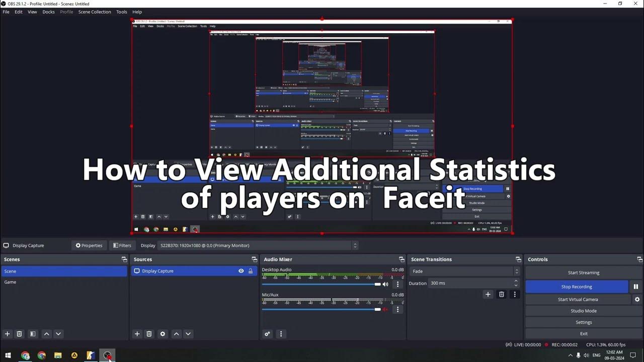Select the Game scene
This screenshot has width=644, height=362.
click(64, 282)
